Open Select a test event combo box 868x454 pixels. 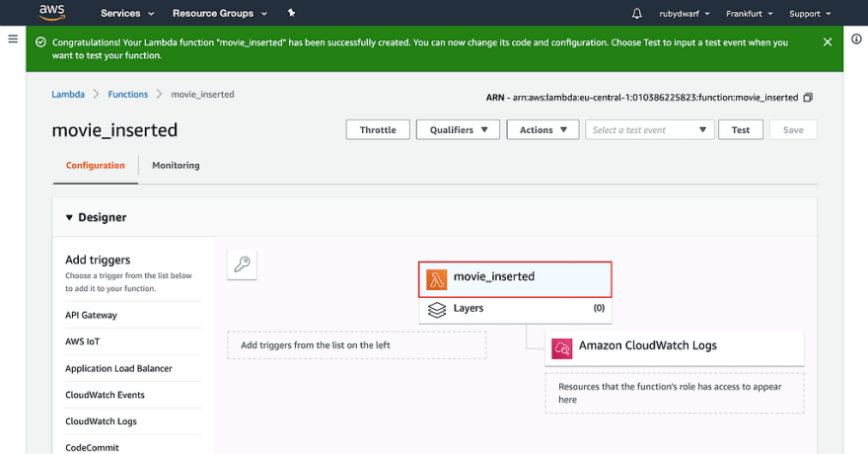(x=649, y=129)
